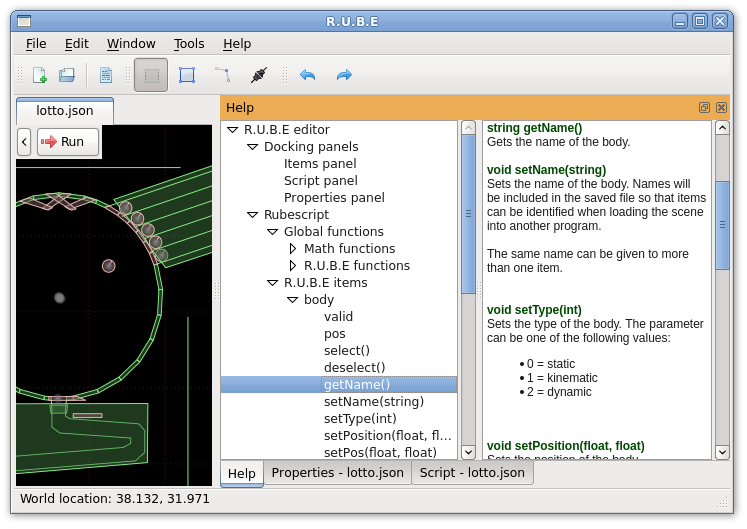Close the Help panel
The width and height of the screenshot is (747, 529).
(721, 108)
